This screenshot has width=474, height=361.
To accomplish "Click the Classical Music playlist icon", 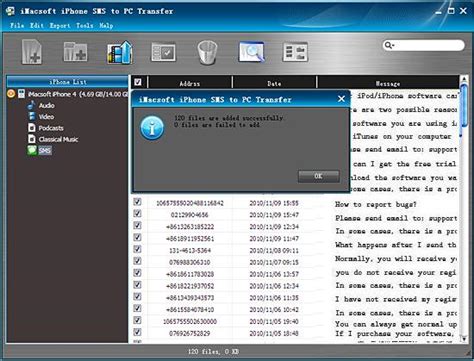I will pos(32,139).
